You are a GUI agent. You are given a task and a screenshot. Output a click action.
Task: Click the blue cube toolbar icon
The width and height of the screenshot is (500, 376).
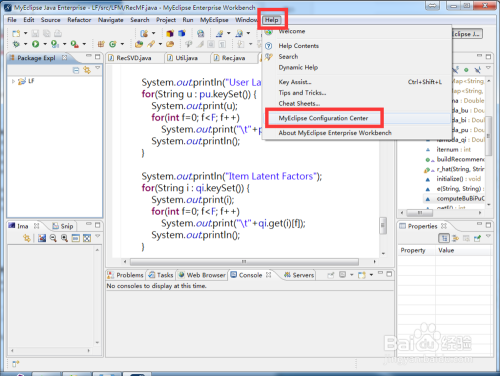point(182,33)
